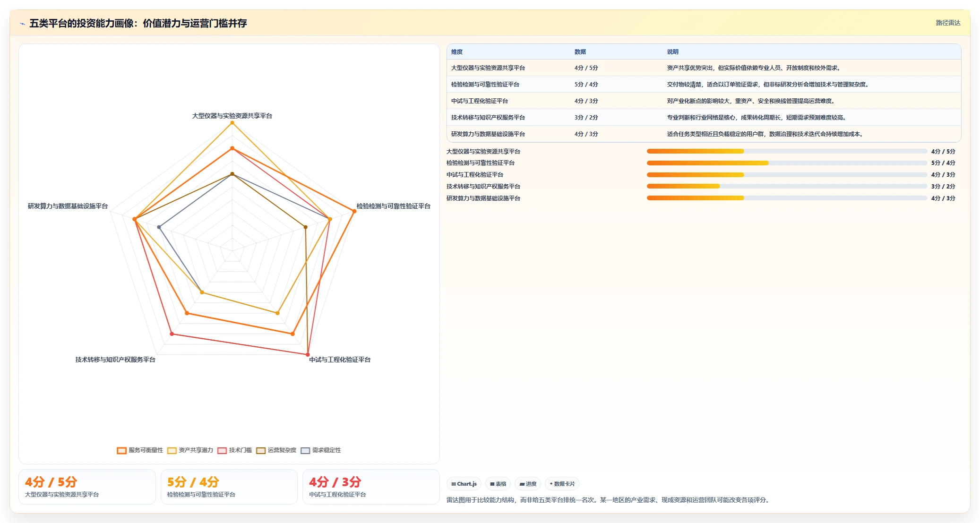Image resolution: width=980 pixels, height=523 pixels.
Task: Click the 3分 / 2分 score beside progress bar
Action: tap(943, 187)
